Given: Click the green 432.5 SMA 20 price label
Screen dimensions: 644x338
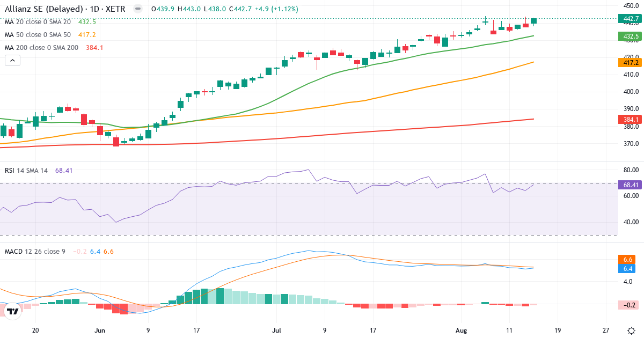Looking at the screenshot, I should click(631, 36).
